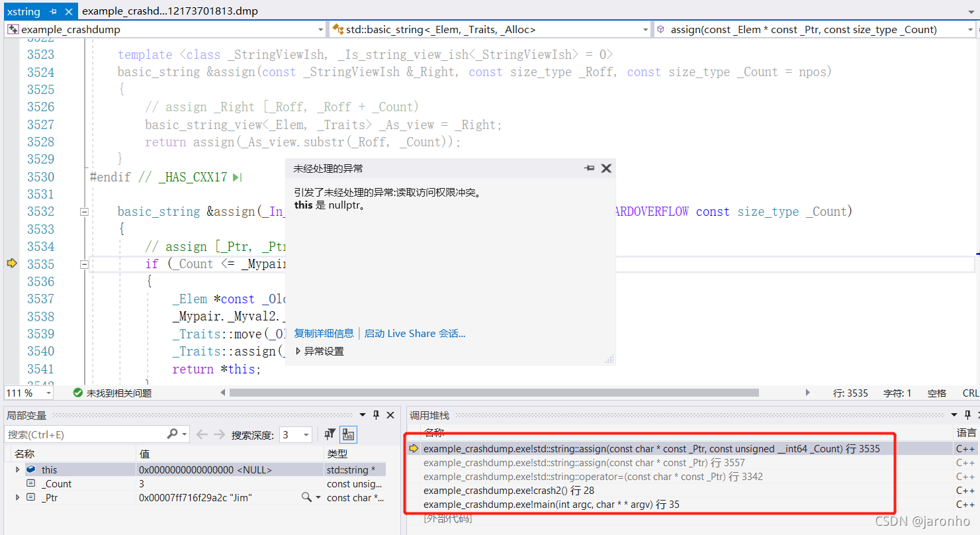Close the 局部变量 panel
980x535 pixels.
(390, 415)
